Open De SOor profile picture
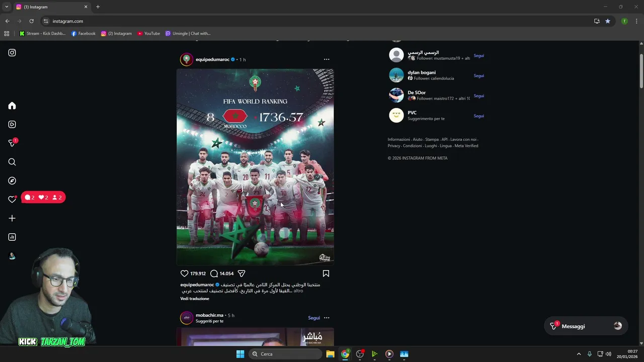Viewport: 644px width, 362px height. (396, 95)
